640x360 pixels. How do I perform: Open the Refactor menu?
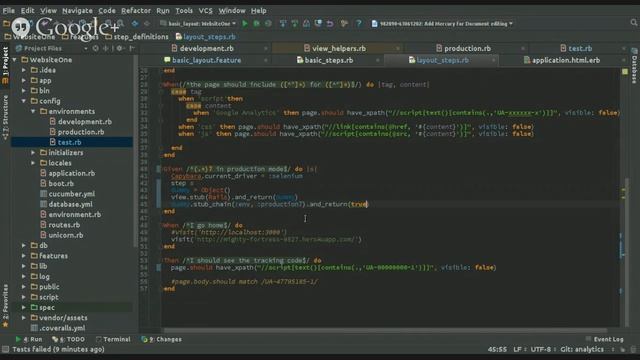pos(136,11)
